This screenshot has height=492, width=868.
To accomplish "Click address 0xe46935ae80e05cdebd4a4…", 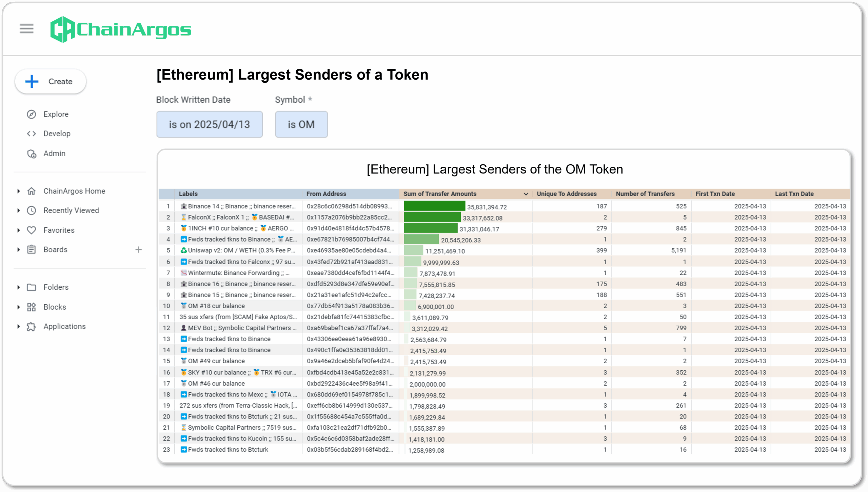I will click(349, 250).
